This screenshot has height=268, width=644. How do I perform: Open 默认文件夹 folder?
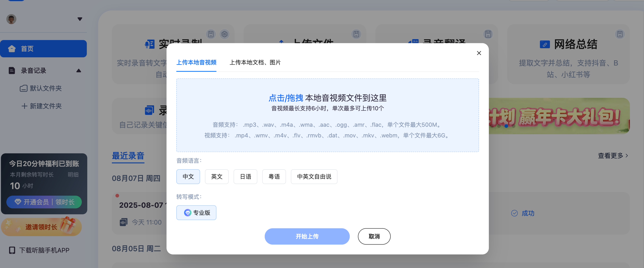(46, 88)
